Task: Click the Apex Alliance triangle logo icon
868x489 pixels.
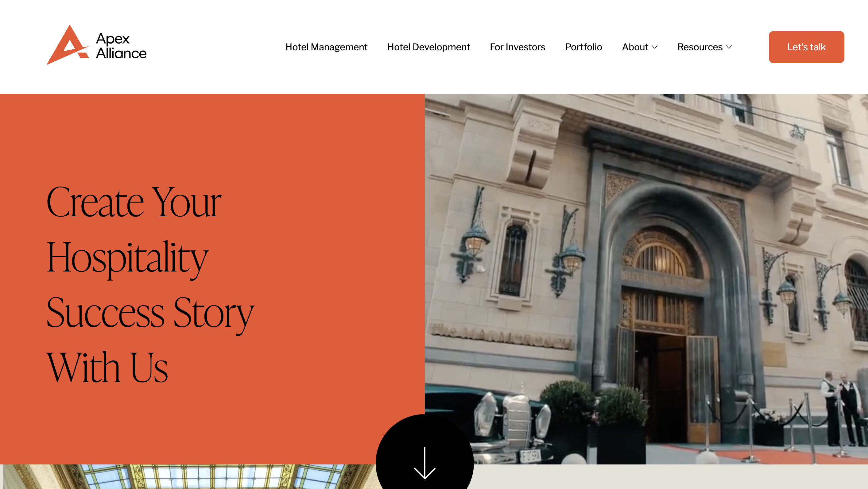Action: pyautogui.click(x=68, y=45)
